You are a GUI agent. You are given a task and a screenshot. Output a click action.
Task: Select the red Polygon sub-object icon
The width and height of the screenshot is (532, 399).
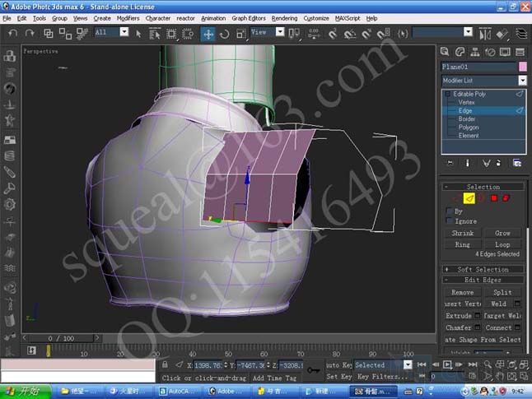pos(494,198)
